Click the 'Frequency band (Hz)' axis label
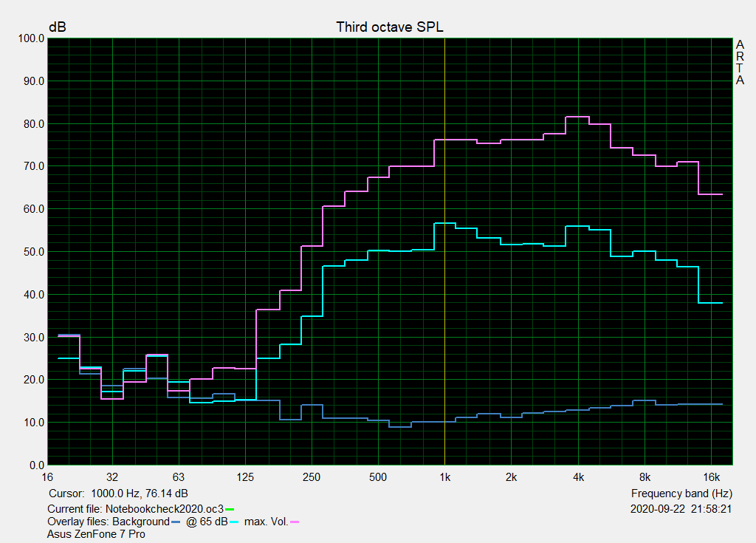Image resolution: width=756 pixels, height=543 pixels. click(682, 493)
